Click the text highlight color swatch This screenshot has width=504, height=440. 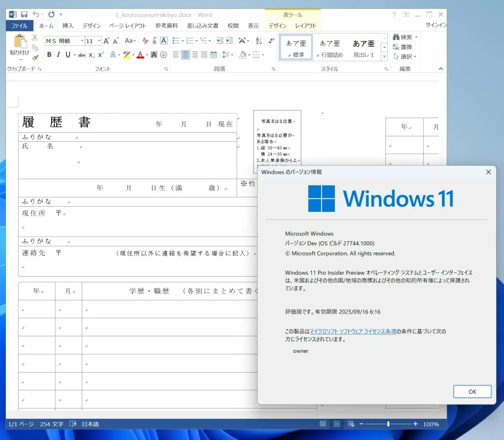126,55
